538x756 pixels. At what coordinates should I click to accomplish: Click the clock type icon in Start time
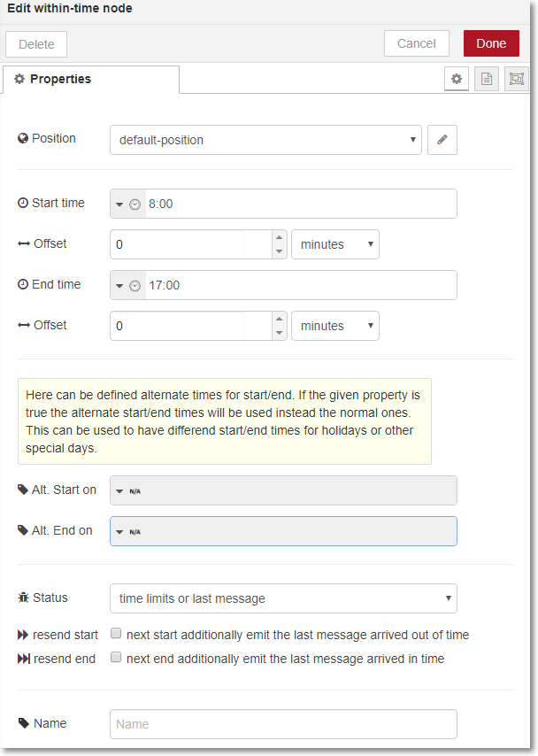tap(135, 204)
